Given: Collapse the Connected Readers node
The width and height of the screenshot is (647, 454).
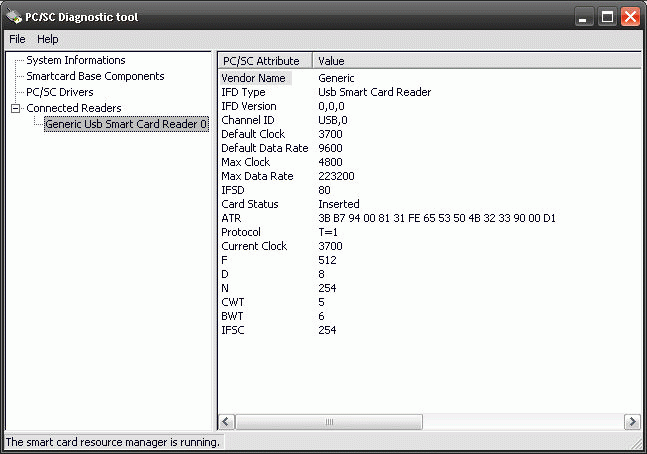Looking at the screenshot, I should pos(15,109).
